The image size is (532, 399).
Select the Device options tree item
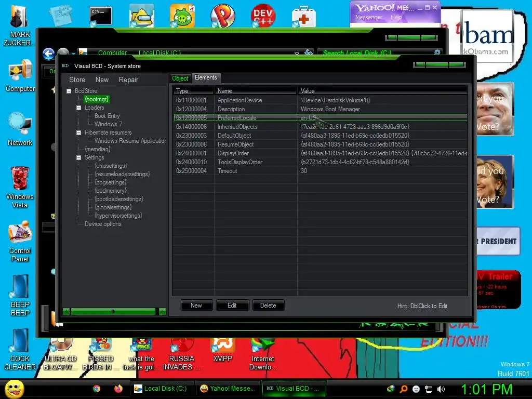coord(103,224)
